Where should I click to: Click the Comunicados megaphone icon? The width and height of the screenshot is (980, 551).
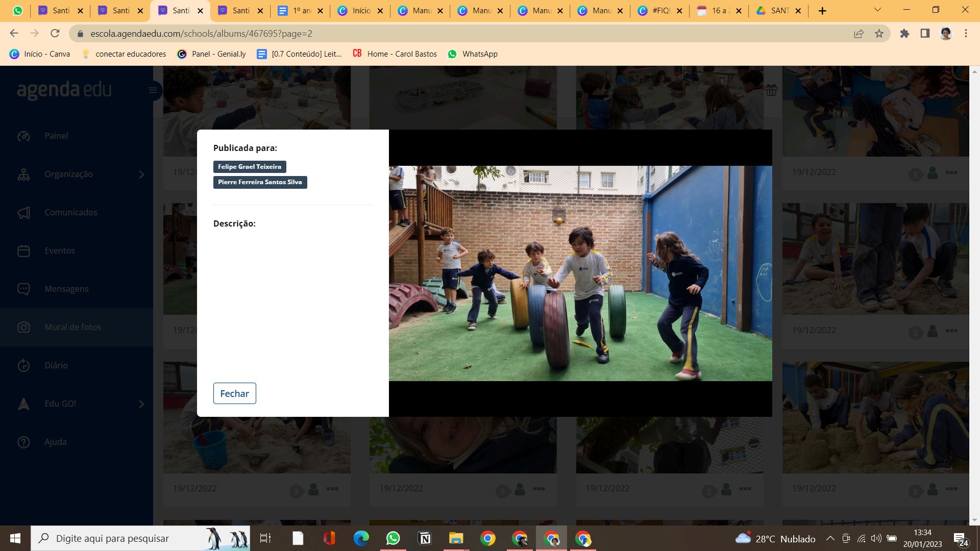tap(23, 212)
